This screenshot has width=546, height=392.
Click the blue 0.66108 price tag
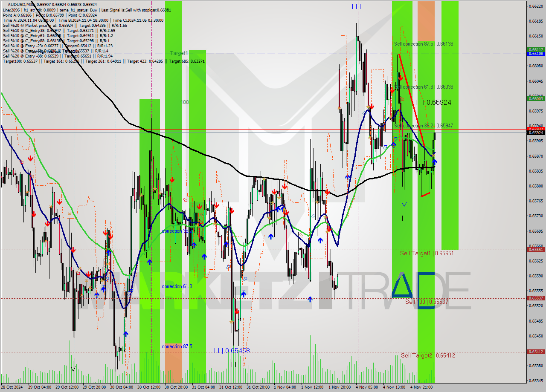pyautogui.click(x=536, y=54)
